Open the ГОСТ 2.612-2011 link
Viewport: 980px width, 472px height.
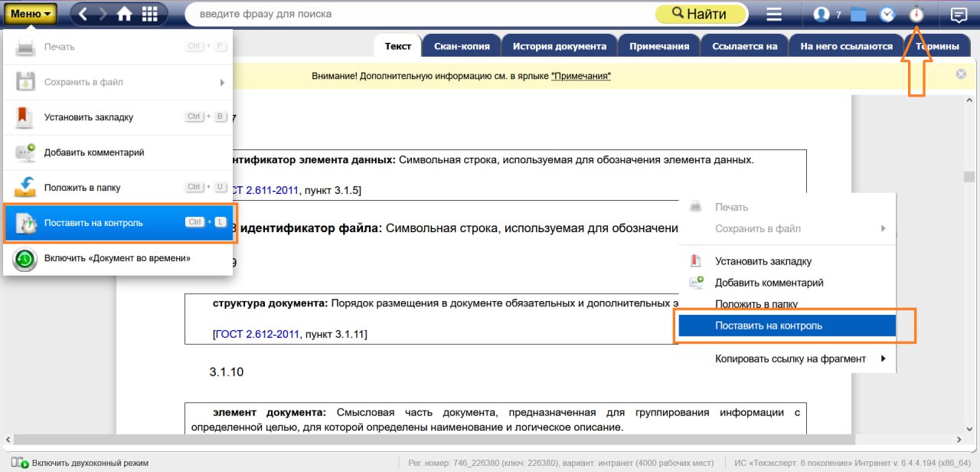click(257, 334)
